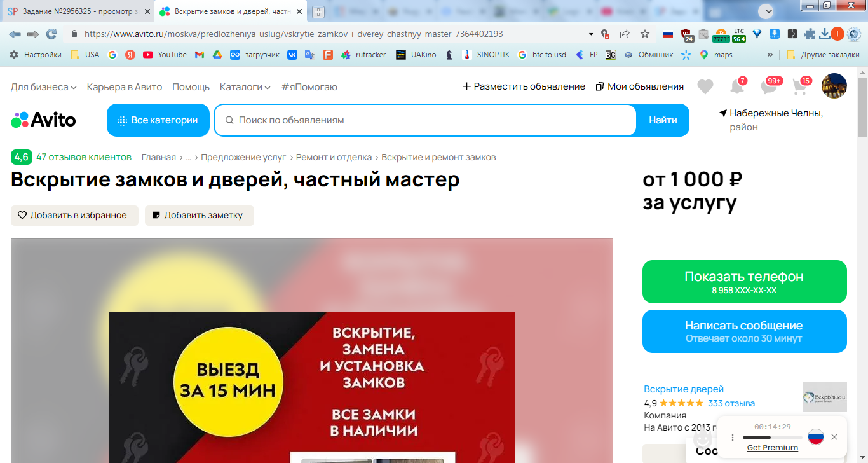Open a new browser tab

pos(318,11)
